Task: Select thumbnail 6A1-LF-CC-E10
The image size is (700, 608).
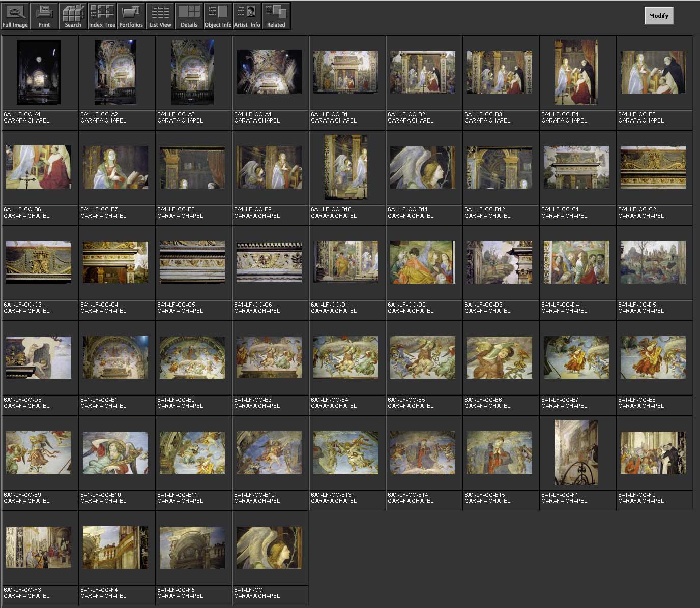Action: [115, 452]
